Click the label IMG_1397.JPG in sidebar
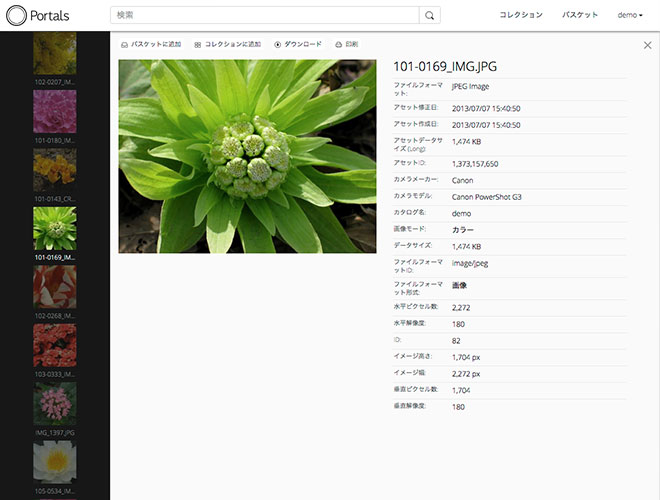This screenshot has height=500, width=660. tap(55, 433)
